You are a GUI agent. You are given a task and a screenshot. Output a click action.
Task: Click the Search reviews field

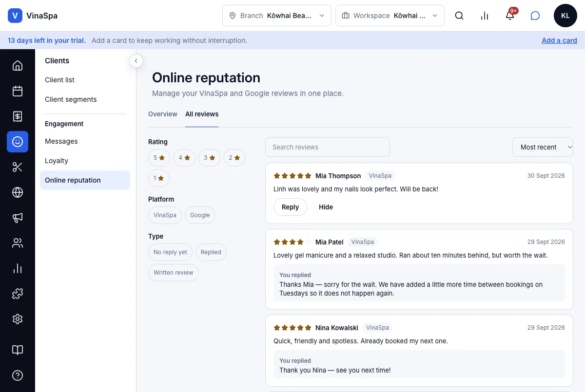pos(328,147)
